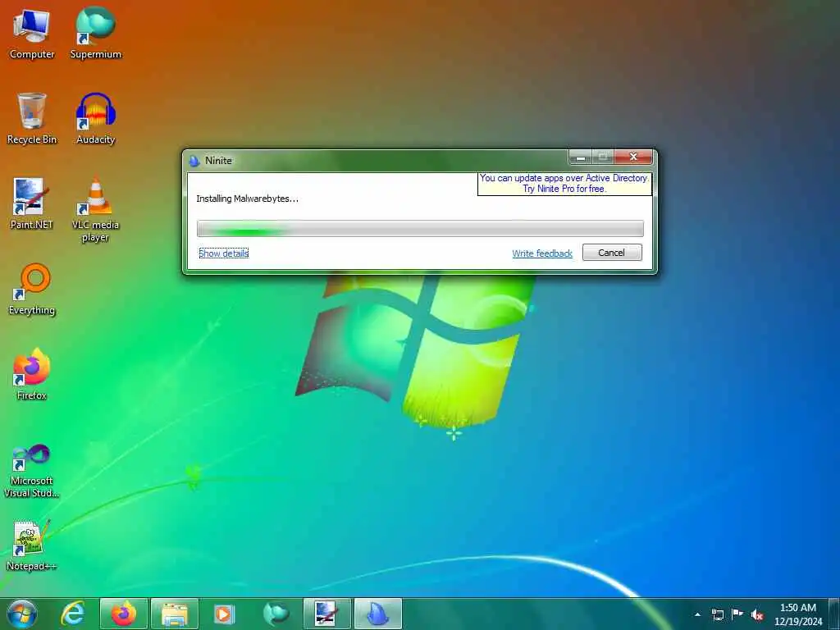The width and height of the screenshot is (840, 630).
Task: Open Windows Explorer from the taskbar
Action: pyautogui.click(x=175, y=614)
